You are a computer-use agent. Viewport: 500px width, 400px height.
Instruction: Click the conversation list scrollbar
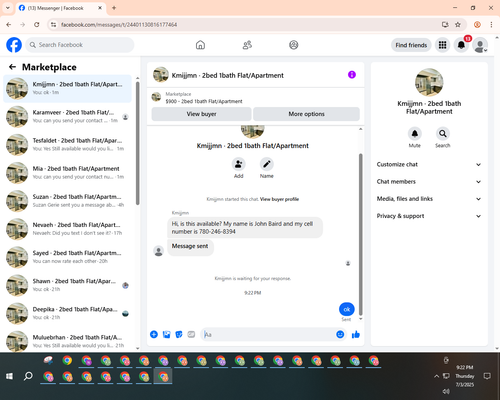pos(137,143)
